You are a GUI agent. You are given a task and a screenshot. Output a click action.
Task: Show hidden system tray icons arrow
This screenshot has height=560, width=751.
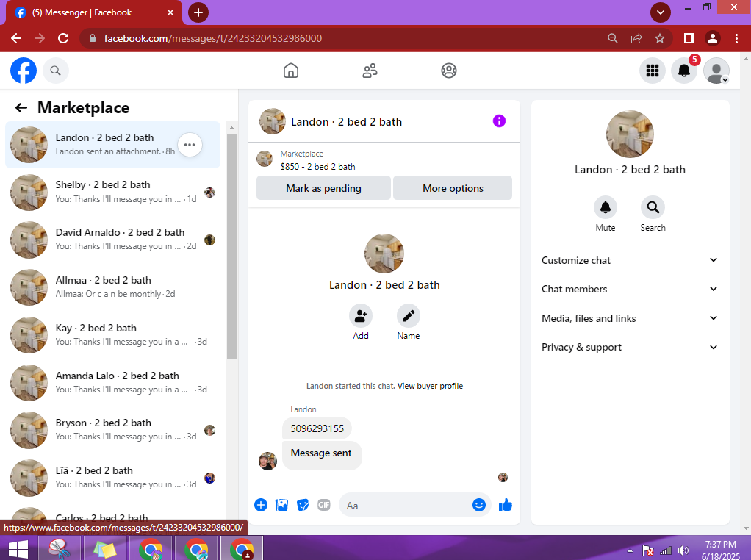click(x=630, y=550)
